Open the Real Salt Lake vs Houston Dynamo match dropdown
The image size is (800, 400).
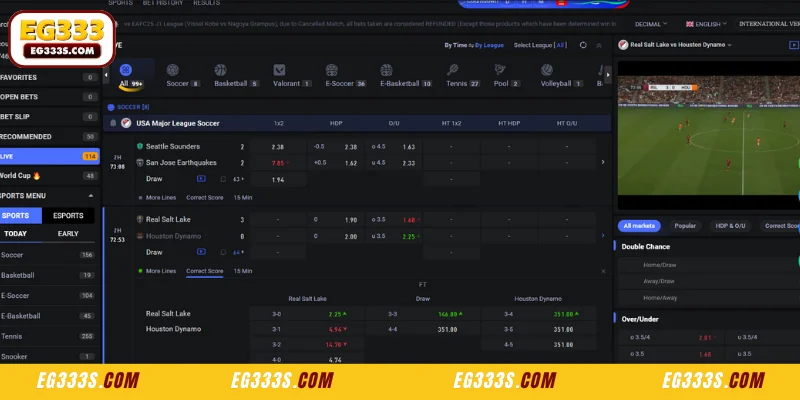681,45
